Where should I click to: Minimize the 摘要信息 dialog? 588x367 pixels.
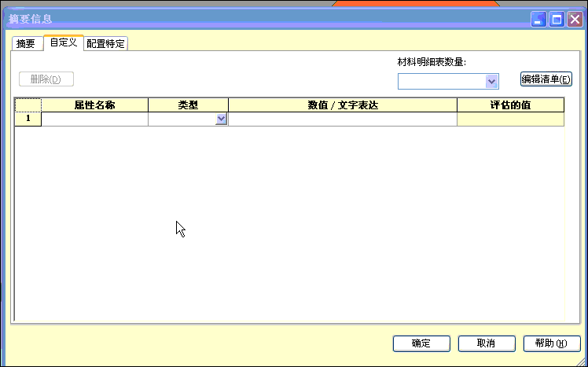coord(538,19)
